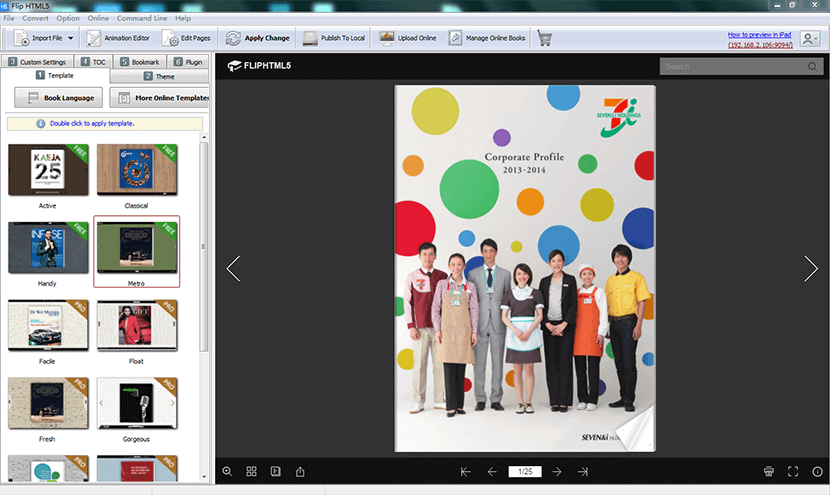Flip to next page with right chevron

tap(811, 268)
